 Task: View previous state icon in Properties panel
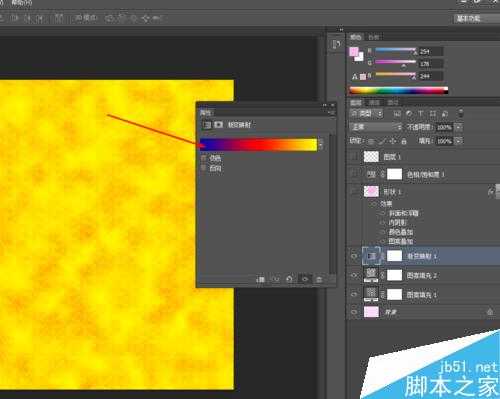(x=276, y=279)
